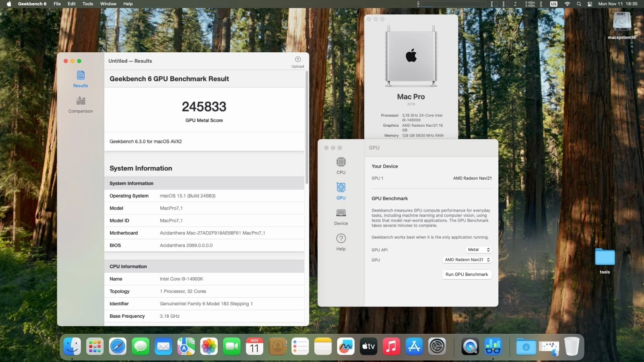
Task: Open App Store from the dock
Action: click(414, 346)
